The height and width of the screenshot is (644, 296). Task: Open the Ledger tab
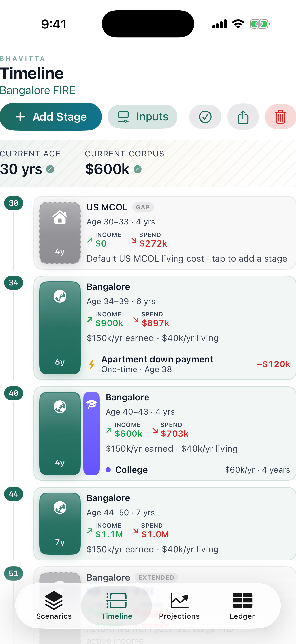click(242, 605)
